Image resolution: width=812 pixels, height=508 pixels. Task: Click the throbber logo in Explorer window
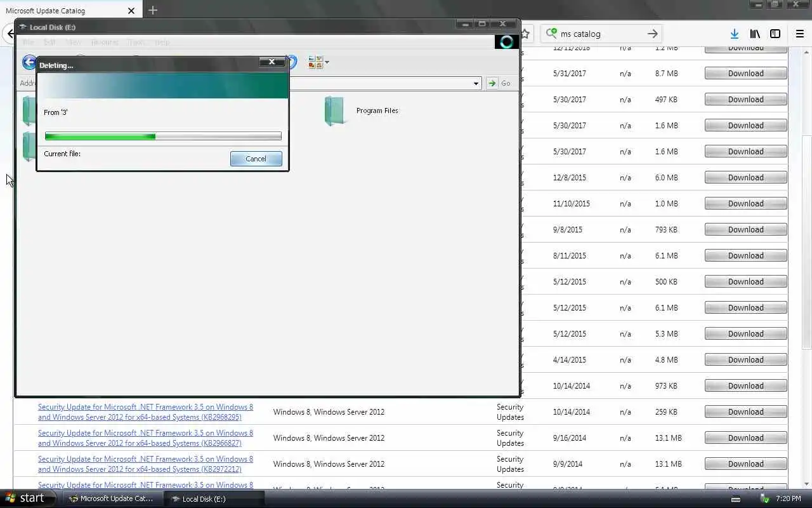506,42
